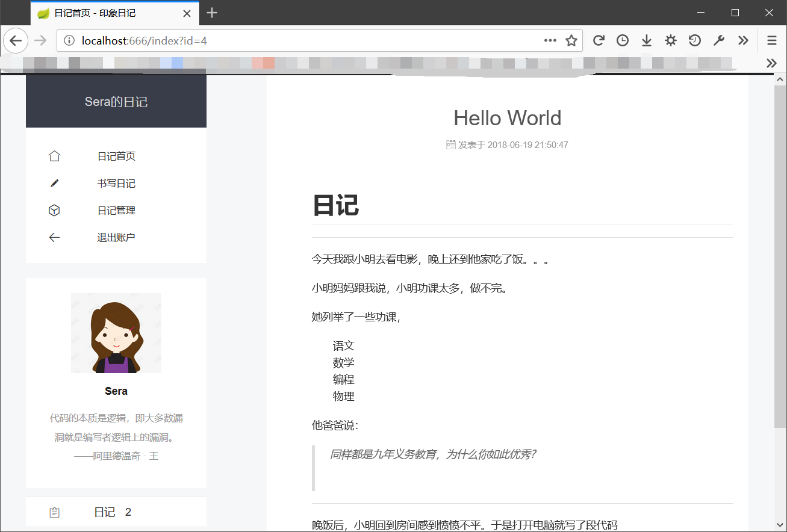Click the settings gear icon in the toolbar
This screenshot has height=532, width=787.
click(670, 40)
